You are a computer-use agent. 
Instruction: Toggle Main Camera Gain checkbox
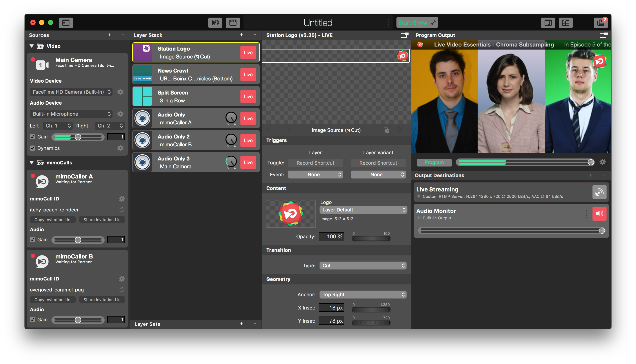tap(33, 137)
